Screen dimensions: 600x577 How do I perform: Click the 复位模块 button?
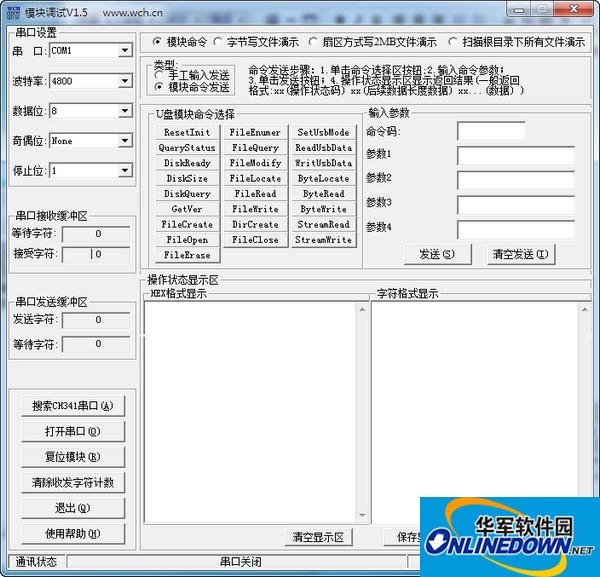[x=73, y=457]
